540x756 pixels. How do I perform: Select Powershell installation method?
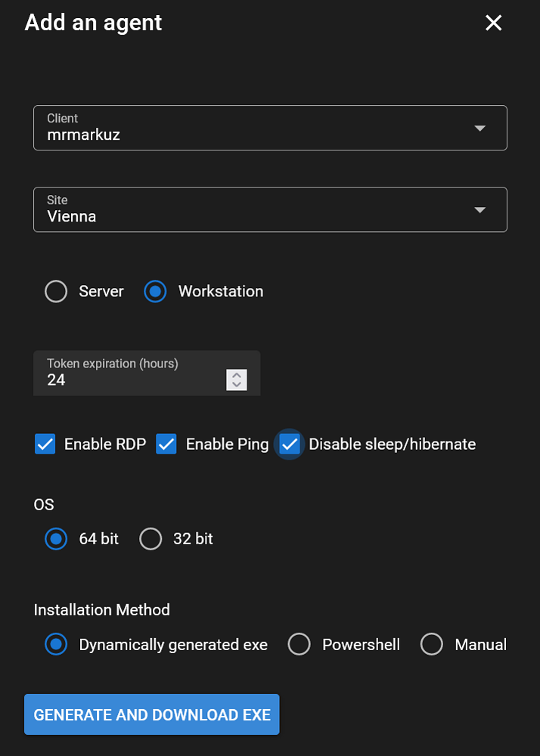299,644
